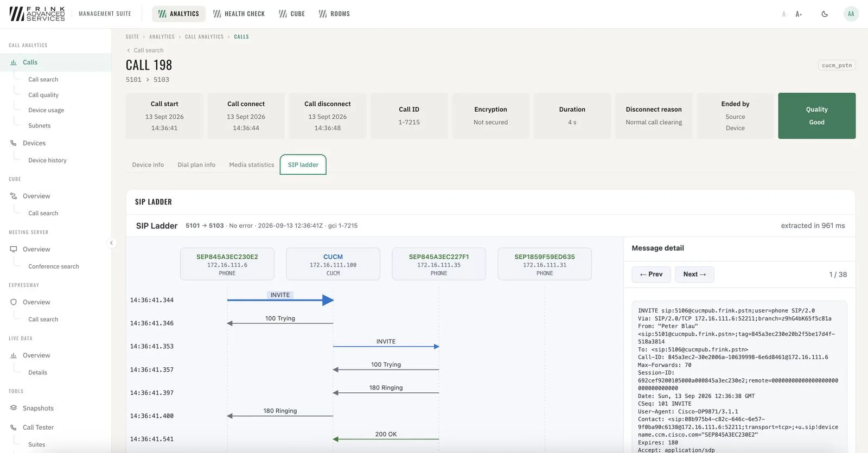The width and height of the screenshot is (868, 453).
Task: Open the Analytics top navigation tab
Action: click(178, 14)
